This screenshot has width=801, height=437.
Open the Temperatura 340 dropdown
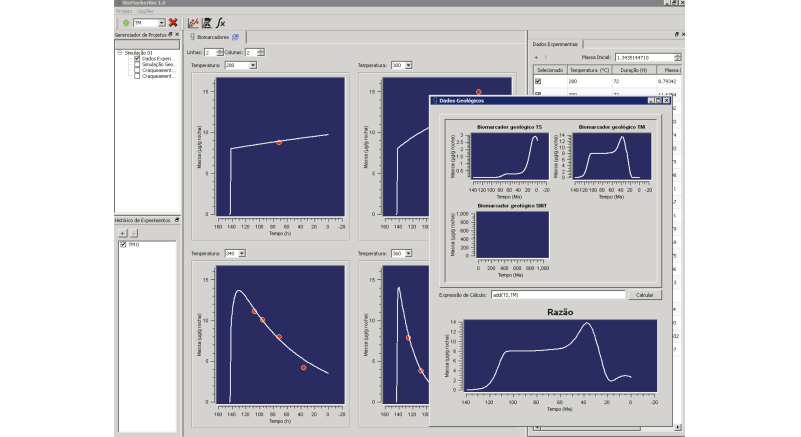coord(242,254)
